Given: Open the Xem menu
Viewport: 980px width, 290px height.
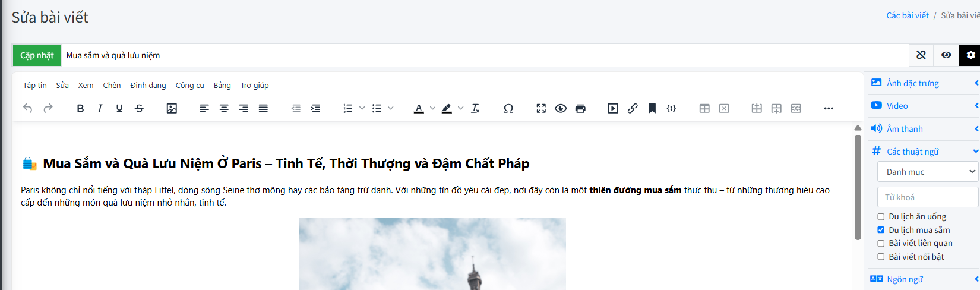Looking at the screenshot, I should [86, 86].
